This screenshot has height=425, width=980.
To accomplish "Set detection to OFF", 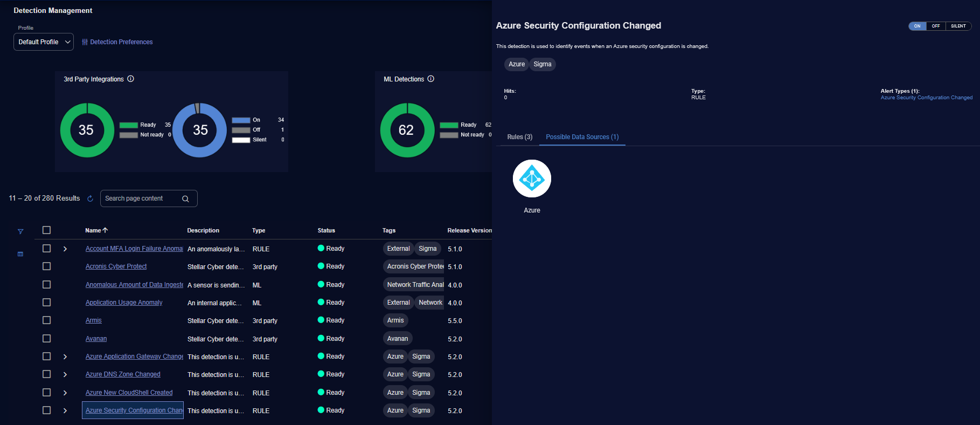I will point(936,26).
